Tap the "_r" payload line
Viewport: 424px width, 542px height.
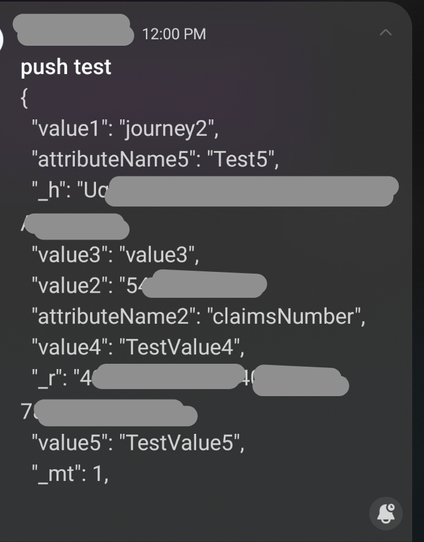pyautogui.click(x=190, y=379)
